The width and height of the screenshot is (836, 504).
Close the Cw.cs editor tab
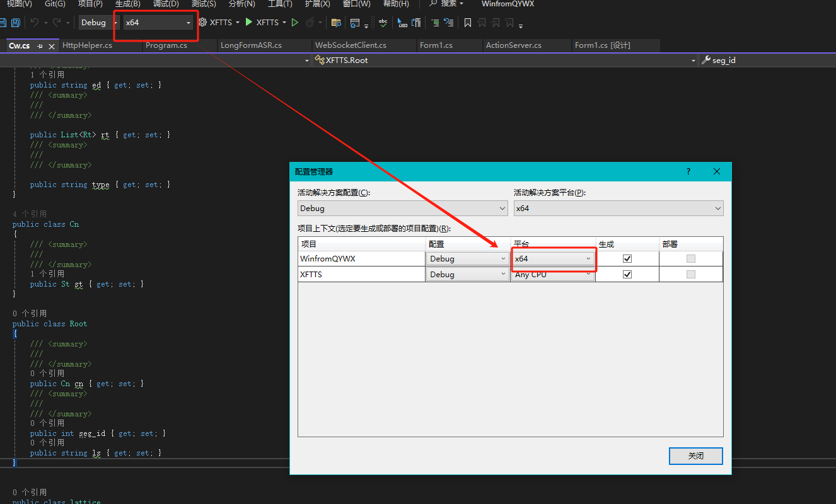click(52, 46)
